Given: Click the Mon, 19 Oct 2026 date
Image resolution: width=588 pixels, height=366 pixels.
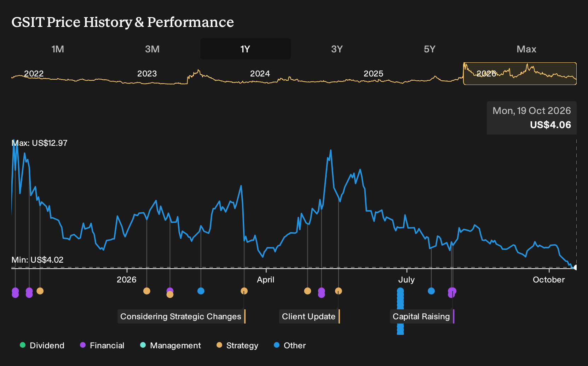Looking at the screenshot, I should coord(532,111).
